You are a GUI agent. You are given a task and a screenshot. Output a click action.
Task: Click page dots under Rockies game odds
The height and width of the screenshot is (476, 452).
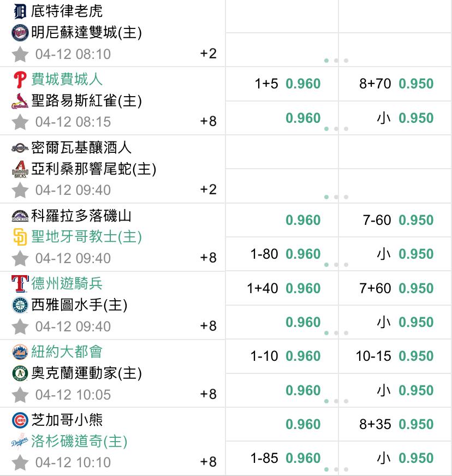pyautogui.click(x=336, y=265)
